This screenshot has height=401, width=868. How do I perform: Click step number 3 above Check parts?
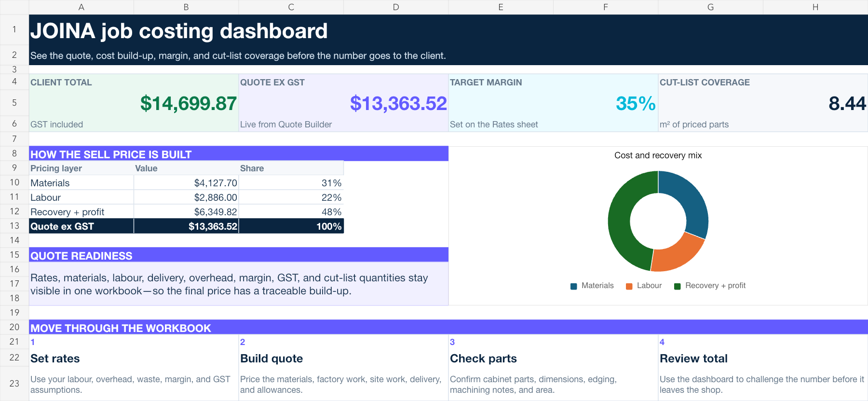tap(452, 342)
